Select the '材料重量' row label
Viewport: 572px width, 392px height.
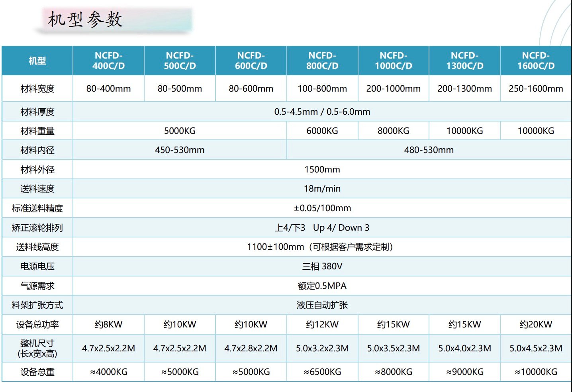click(37, 131)
